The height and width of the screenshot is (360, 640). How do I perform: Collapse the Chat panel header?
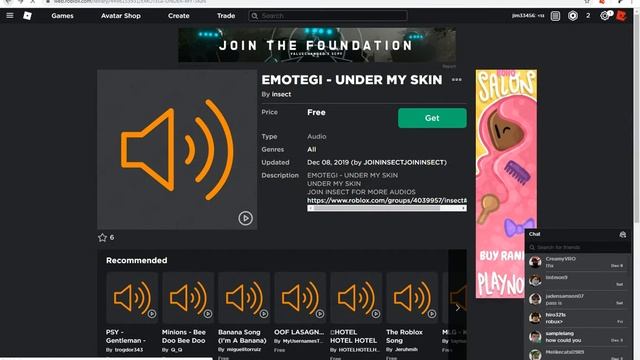(578, 234)
